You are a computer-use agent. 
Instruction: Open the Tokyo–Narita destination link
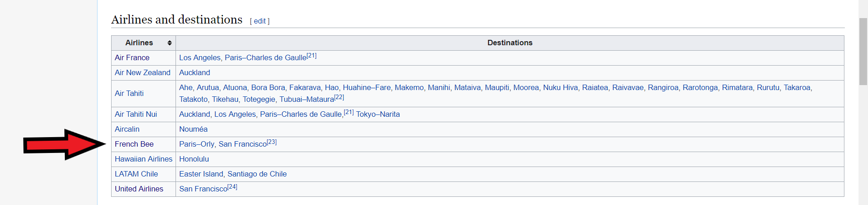click(x=378, y=114)
